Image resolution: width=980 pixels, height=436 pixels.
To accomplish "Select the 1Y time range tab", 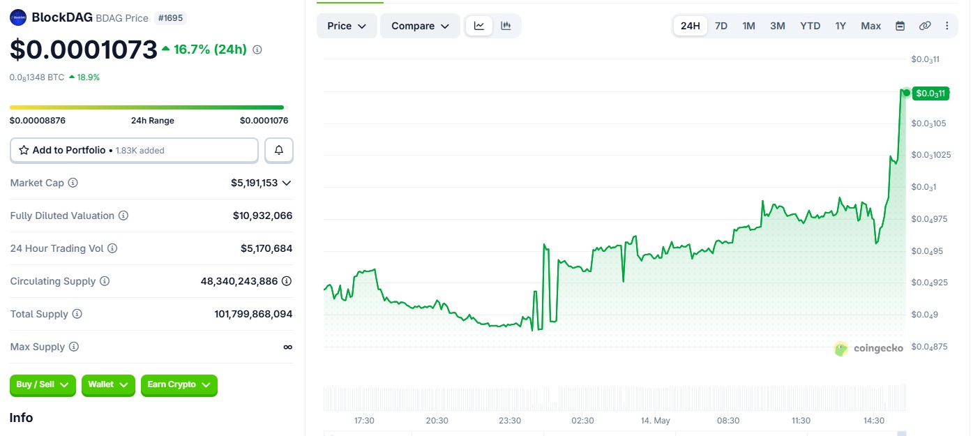I will [x=840, y=26].
